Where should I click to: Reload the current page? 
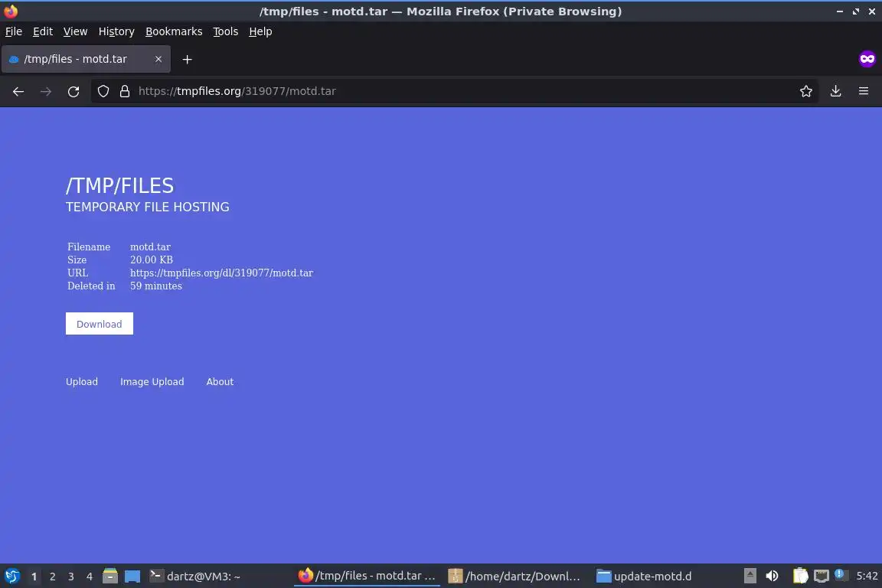73,91
